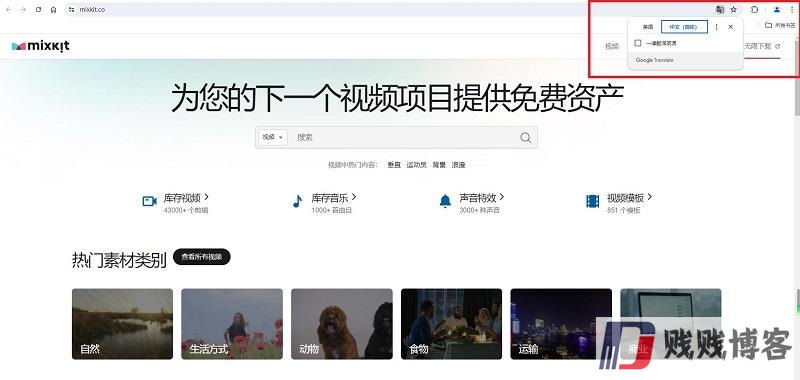Viewport: 800px width, 380px height.
Task: Click the 查看所有视频 button
Action: coord(202,257)
